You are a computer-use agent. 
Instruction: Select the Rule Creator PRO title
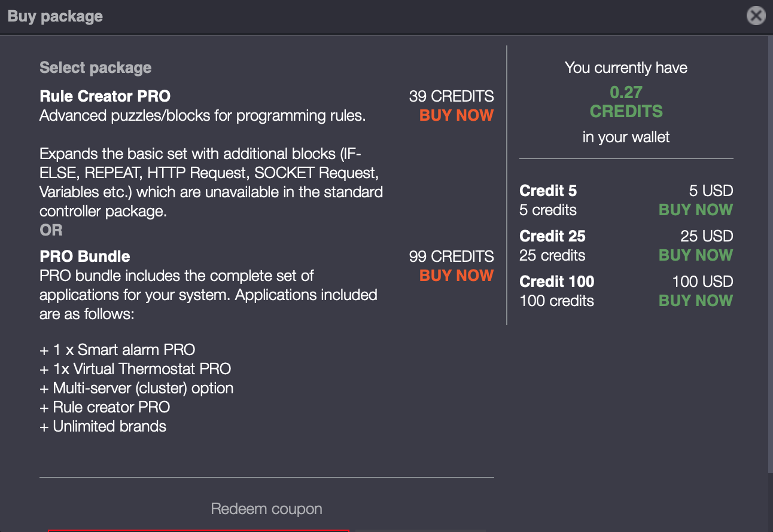[105, 96]
